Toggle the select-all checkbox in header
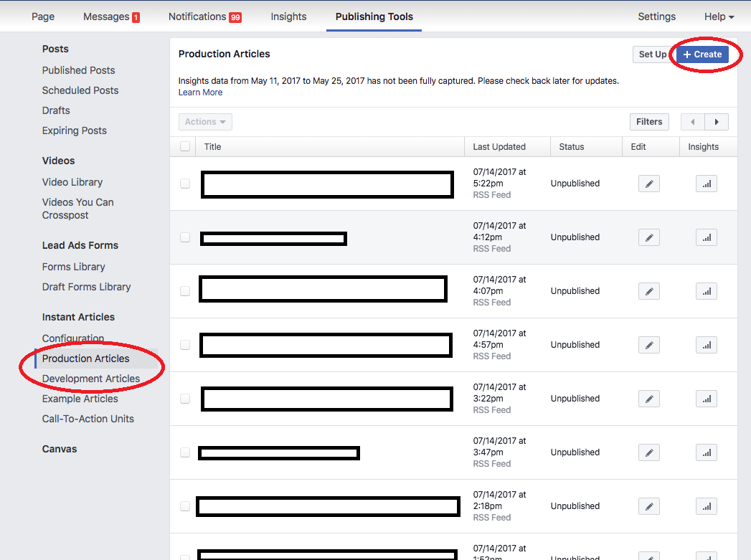The image size is (751, 560). point(185,146)
